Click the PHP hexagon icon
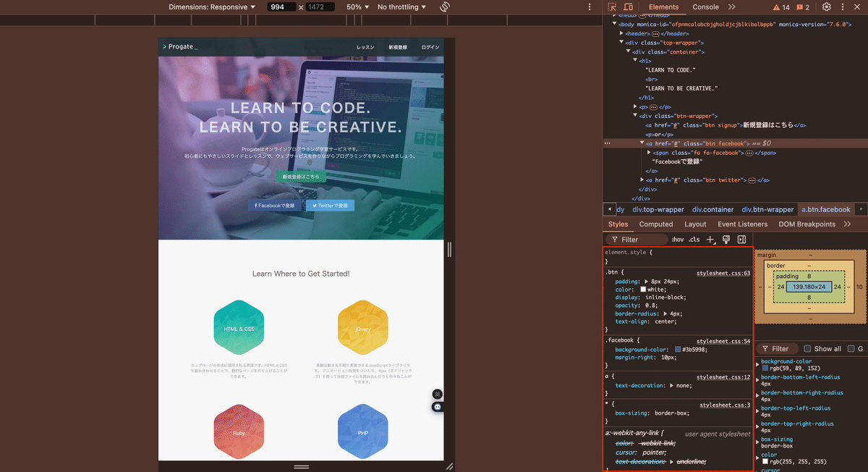 (x=363, y=432)
